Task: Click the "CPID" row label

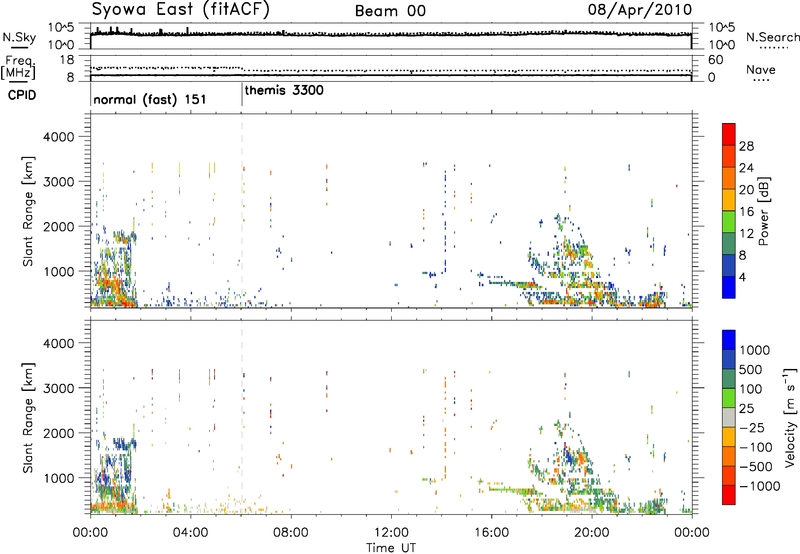Action: tap(22, 95)
